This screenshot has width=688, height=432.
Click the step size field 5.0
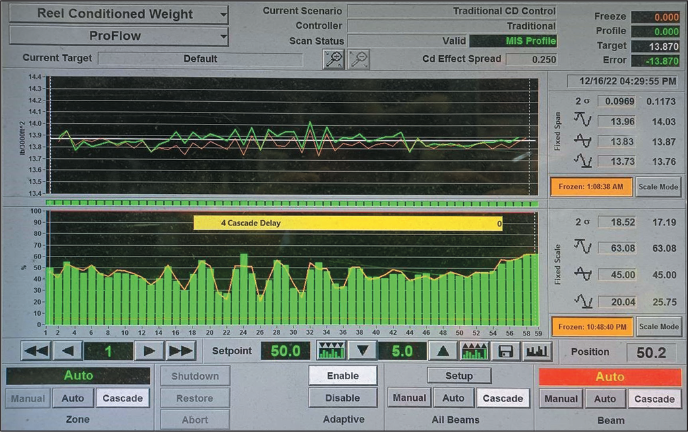click(402, 351)
